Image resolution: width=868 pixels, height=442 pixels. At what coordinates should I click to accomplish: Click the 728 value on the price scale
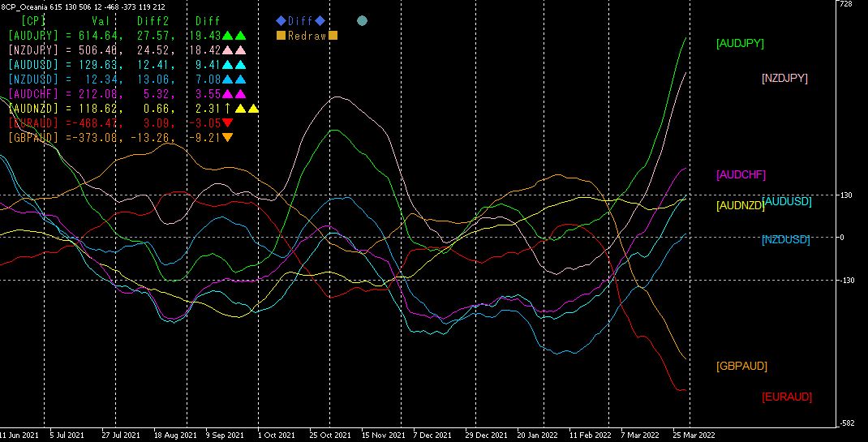click(846, 4)
